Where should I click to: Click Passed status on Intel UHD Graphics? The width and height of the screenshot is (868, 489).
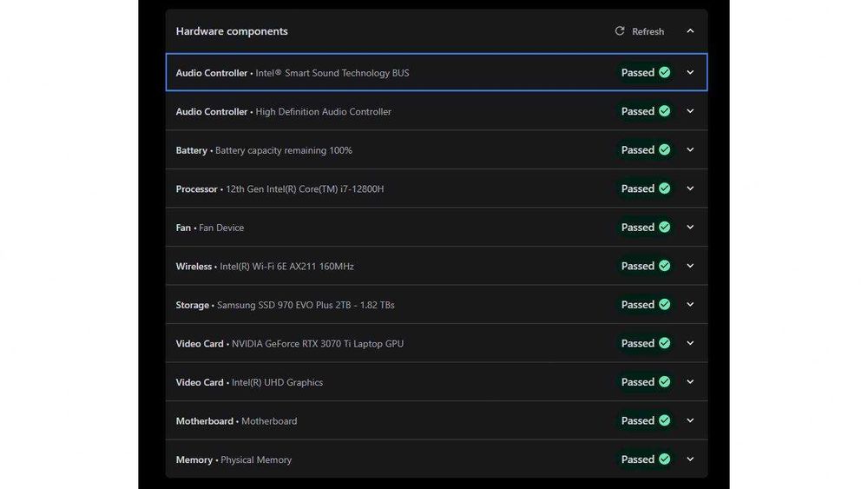638,382
